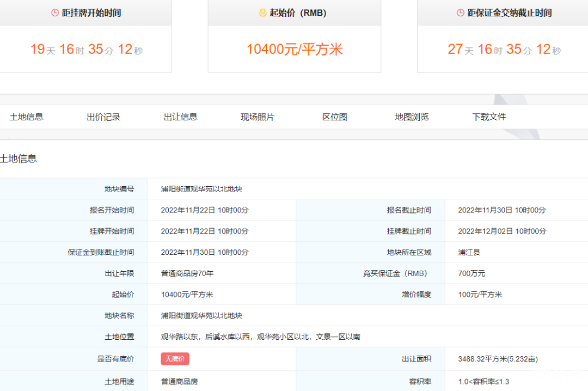Viewport: 588px width, 391px height.
Task: Click the 出让年限 row label
Action: [x=119, y=273]
